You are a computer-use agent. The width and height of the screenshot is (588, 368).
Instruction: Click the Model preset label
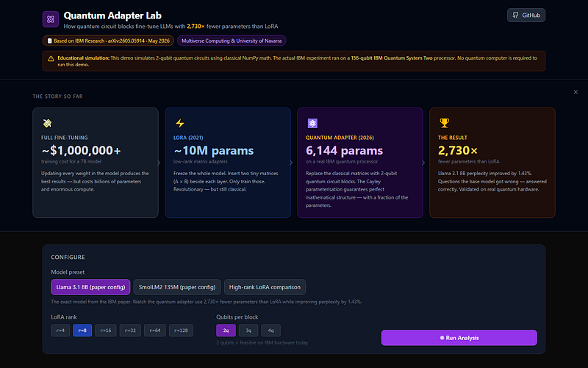coord(68,272)
